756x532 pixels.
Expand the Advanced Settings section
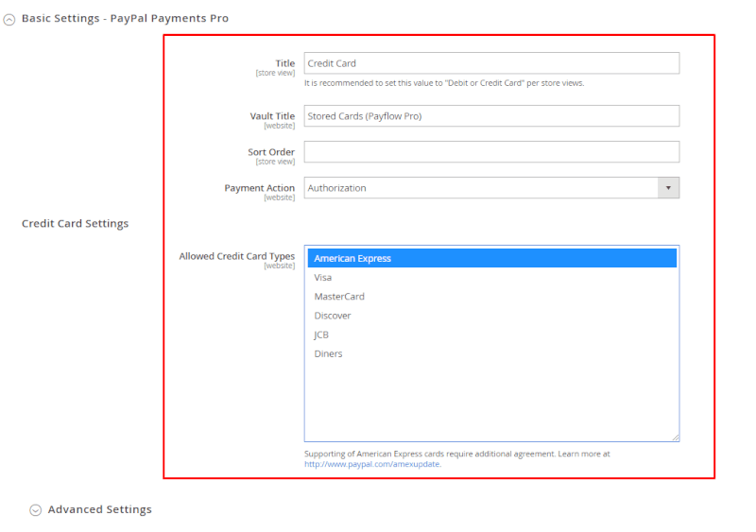pyautogui.click(x=35, y=510)
